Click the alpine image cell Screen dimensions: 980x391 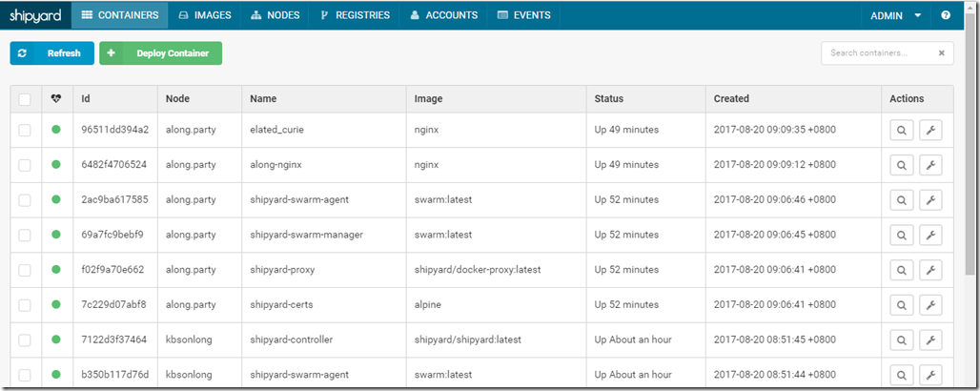(427, 305)
